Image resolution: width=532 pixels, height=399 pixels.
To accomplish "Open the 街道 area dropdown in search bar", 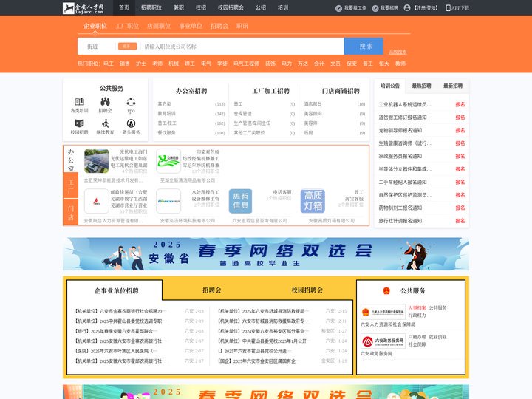I will 92,47.
